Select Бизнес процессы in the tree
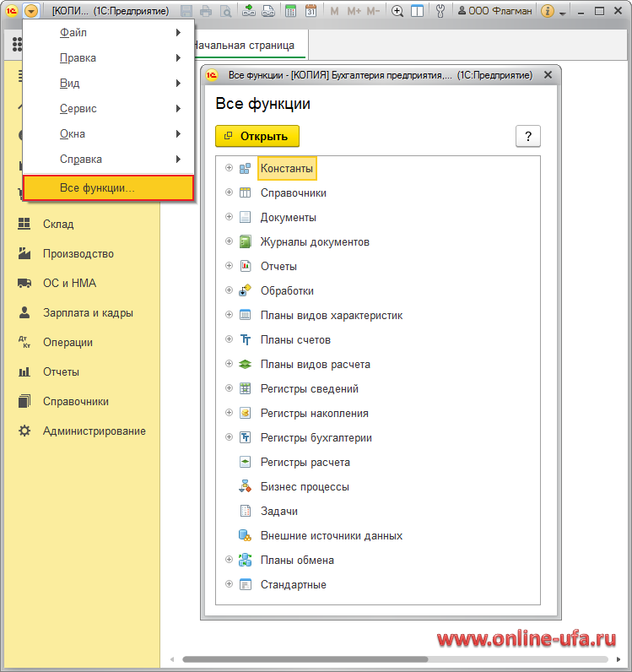Screen dimensions: 632x672 click(x=305, y=487)
